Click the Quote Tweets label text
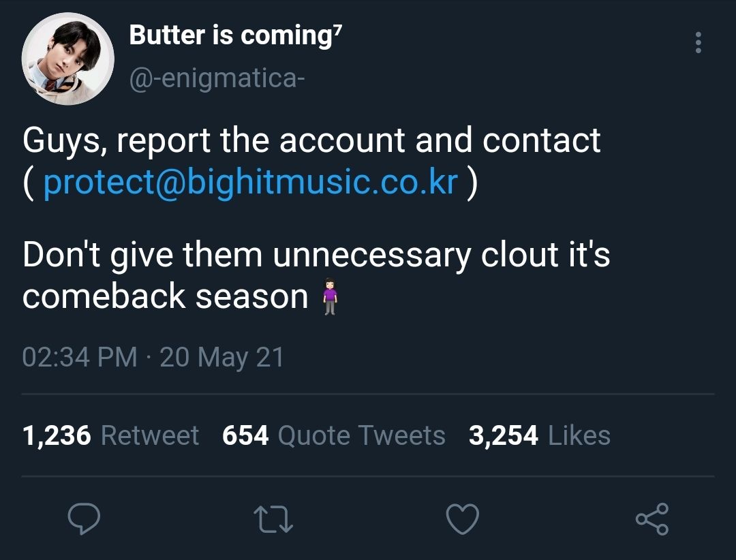736x560 pixels. [361, 435]
